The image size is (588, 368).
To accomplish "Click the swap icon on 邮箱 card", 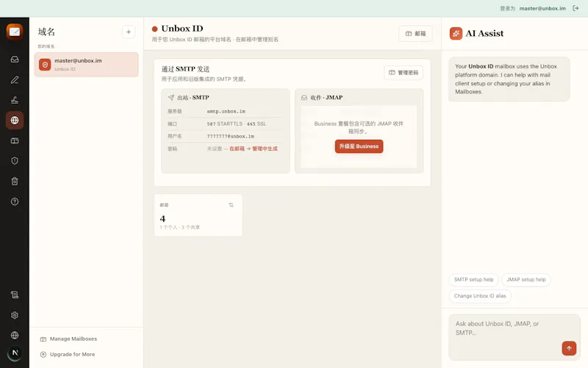I will point(231,205).
